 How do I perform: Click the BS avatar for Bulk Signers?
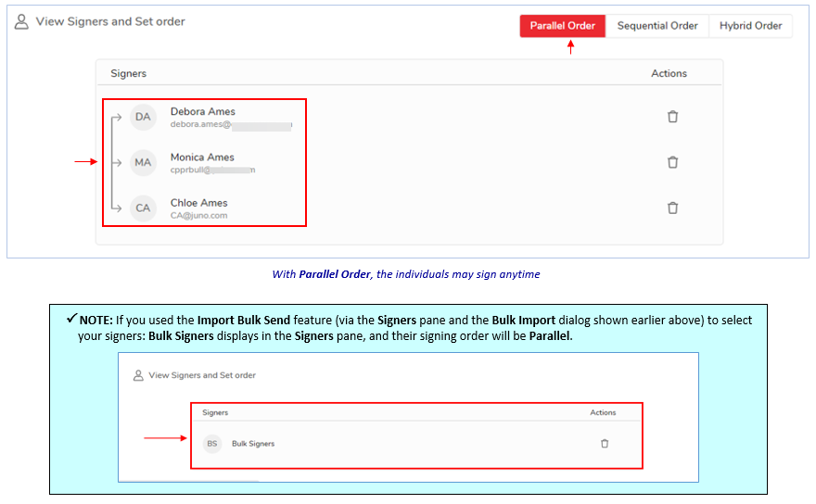[212, 444]
